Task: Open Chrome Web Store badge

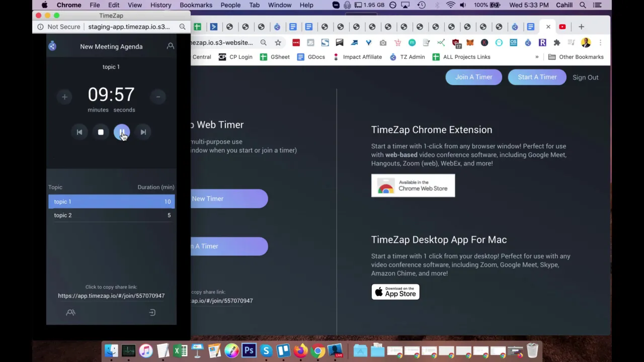Action: pos(413,186)
